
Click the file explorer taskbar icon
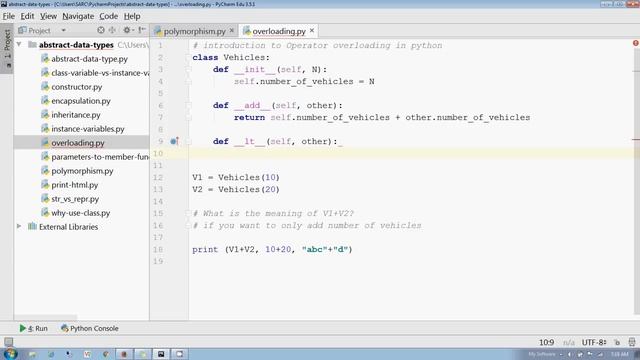click(32, 354)
